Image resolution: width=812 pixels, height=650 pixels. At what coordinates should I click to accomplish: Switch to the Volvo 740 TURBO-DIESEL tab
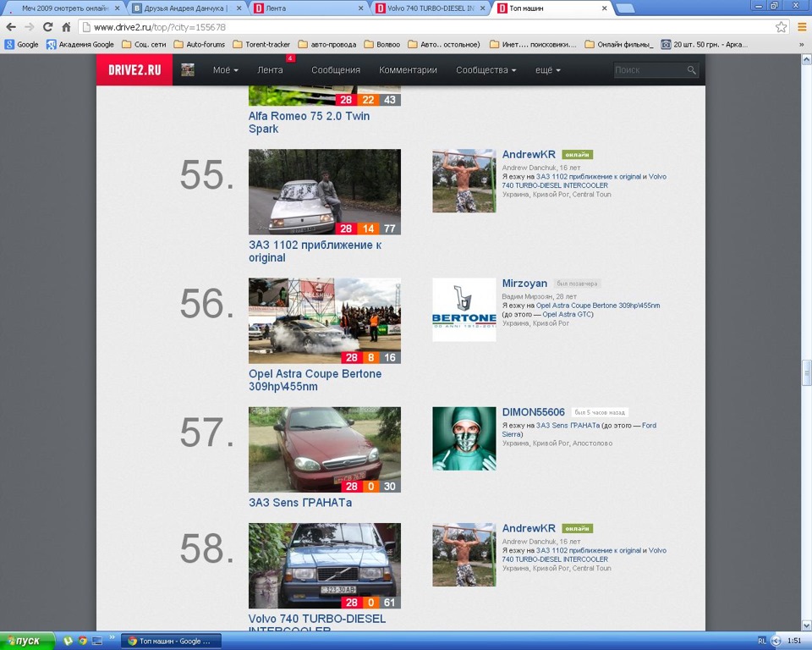pos(431,8)
